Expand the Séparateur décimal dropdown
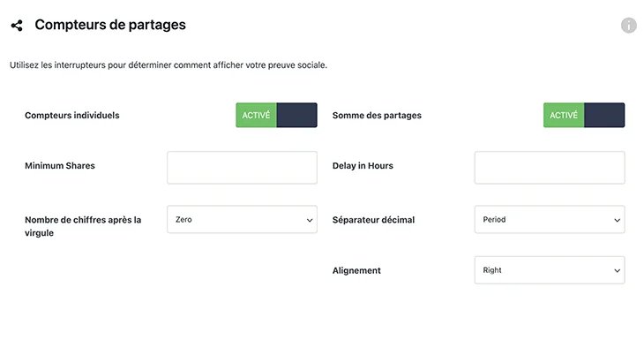Viewport: 644px width, 363px height. tap(550, 220)
